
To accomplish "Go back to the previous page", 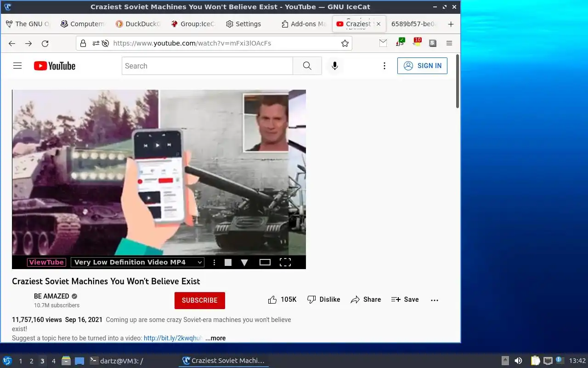I will [12, 43].
